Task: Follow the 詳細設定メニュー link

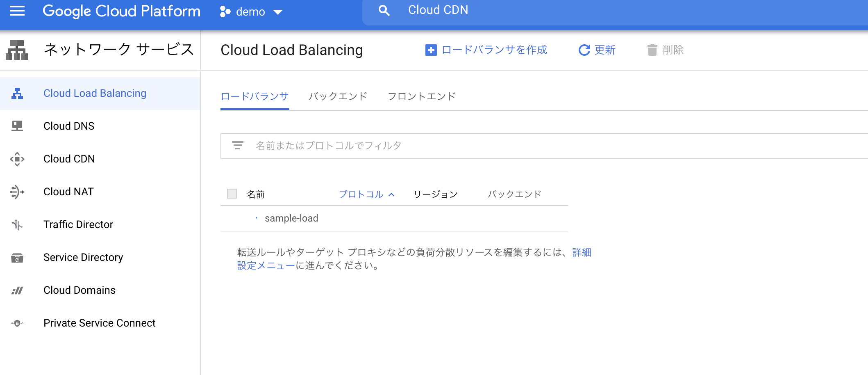Action: click(x=266, y=266)
